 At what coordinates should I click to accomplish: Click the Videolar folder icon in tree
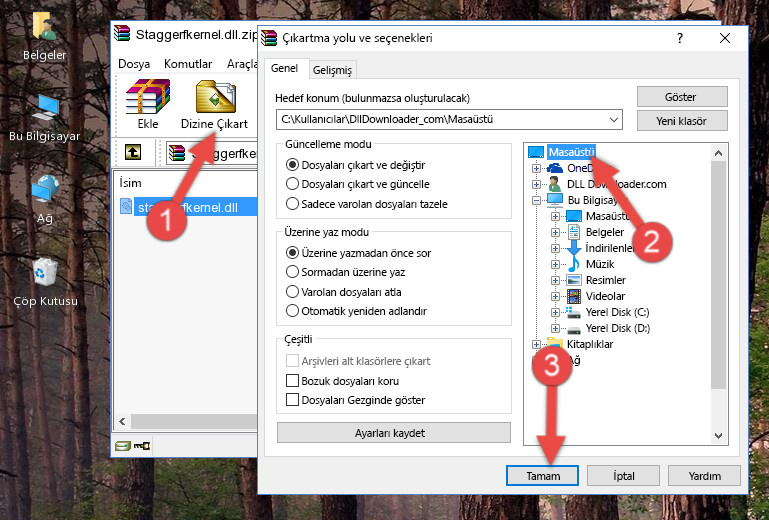point(574,296)
